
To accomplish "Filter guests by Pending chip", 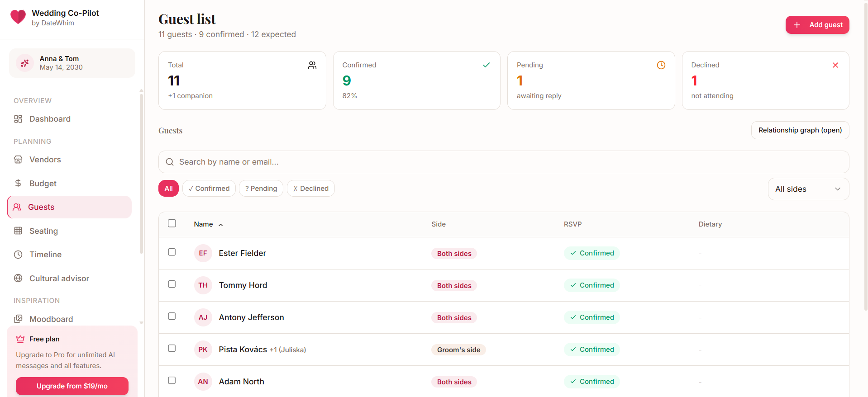I will coord(261,189).
